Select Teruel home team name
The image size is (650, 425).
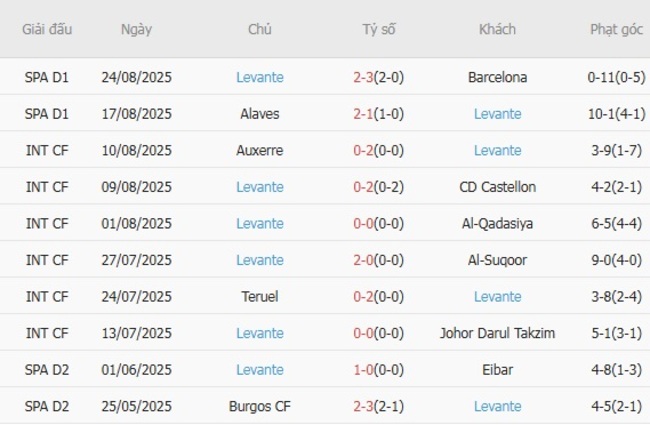(260, 296)
